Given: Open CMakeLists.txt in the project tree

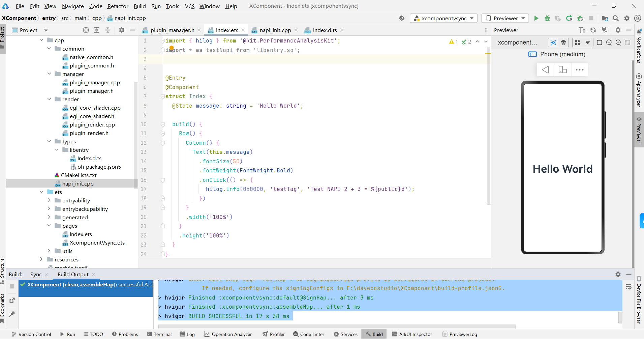Looking at the screenshot, I should 79,175.
